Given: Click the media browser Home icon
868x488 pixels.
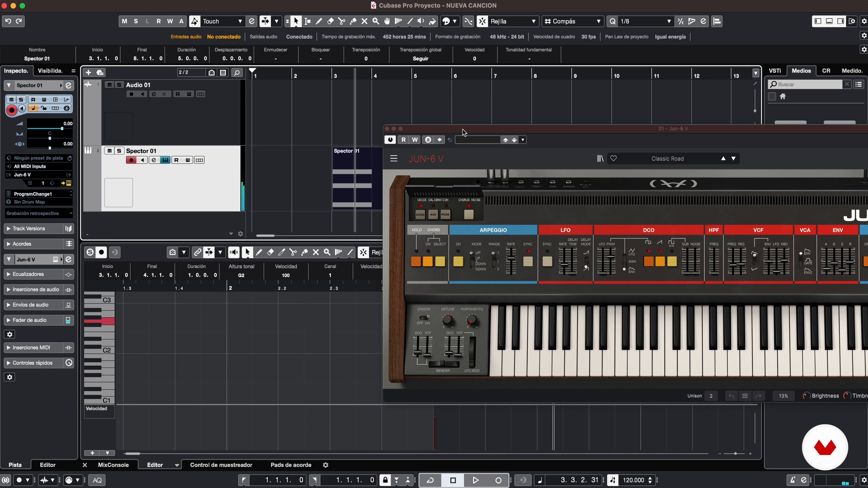Looking at the screenshot, I should coord(783,97).
